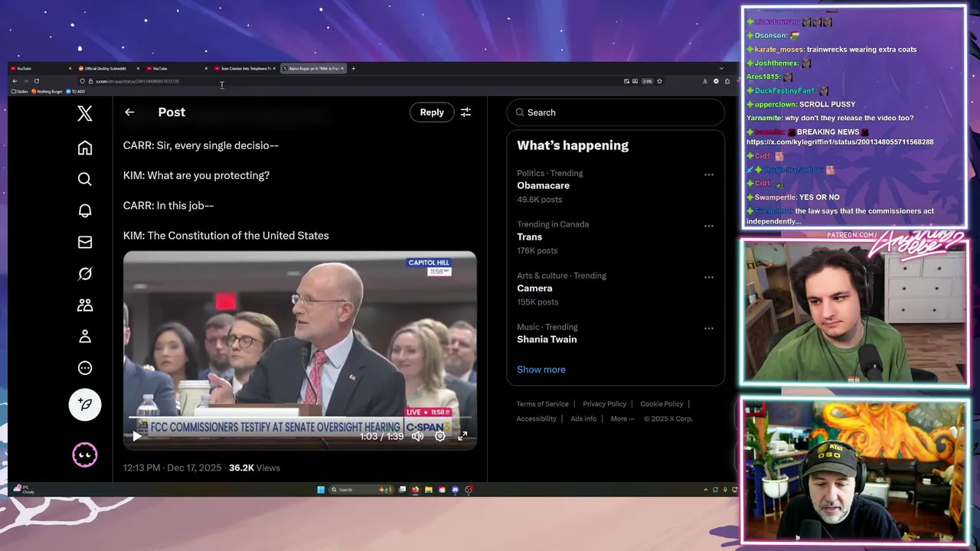Click the 36.2K Views count

[254, 468]
